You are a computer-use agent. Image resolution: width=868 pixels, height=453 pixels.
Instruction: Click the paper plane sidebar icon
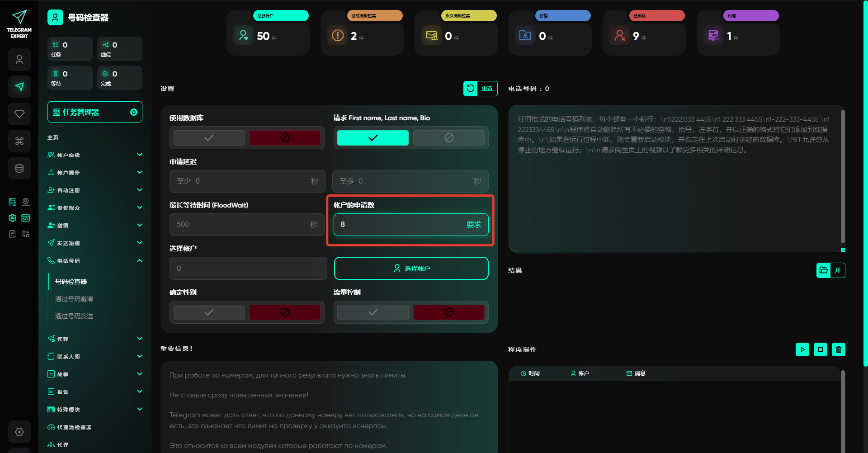(x=19, y=87)
